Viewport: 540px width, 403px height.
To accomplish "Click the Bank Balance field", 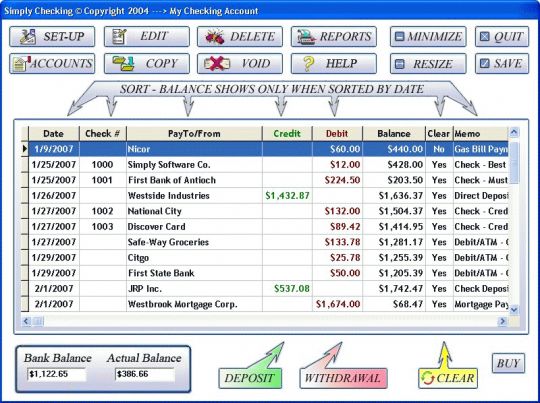I will (56, 374).
